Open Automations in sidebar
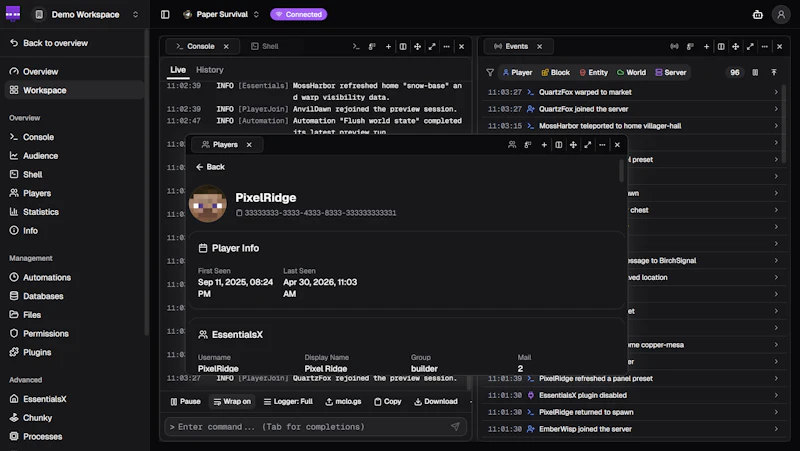800x451 pixels. [74, 278]
